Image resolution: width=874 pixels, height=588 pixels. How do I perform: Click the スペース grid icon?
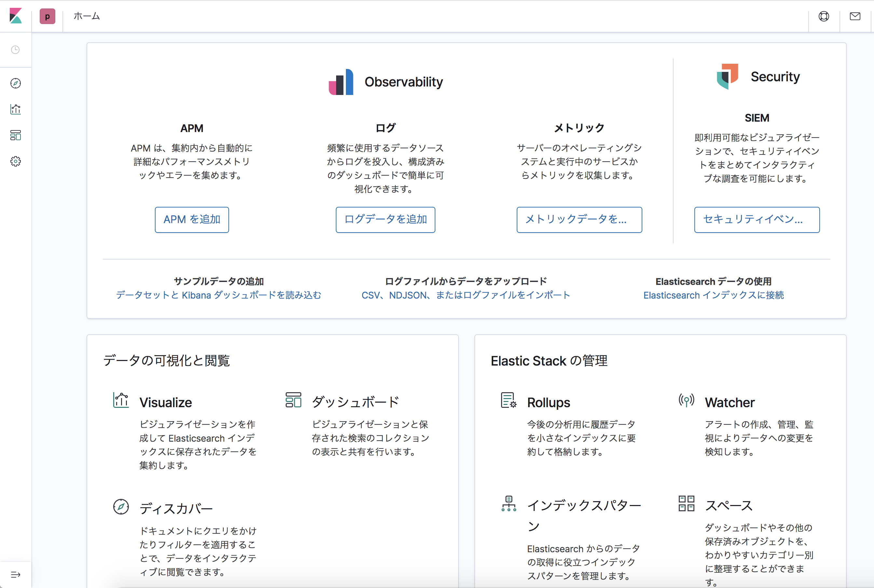(x=687, y=503)
